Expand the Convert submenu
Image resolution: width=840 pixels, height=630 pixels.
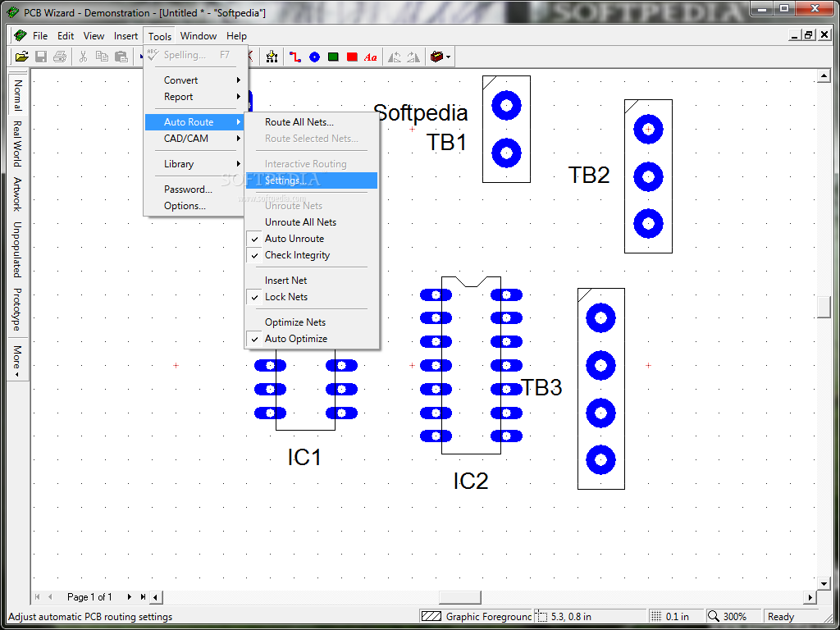195,80
